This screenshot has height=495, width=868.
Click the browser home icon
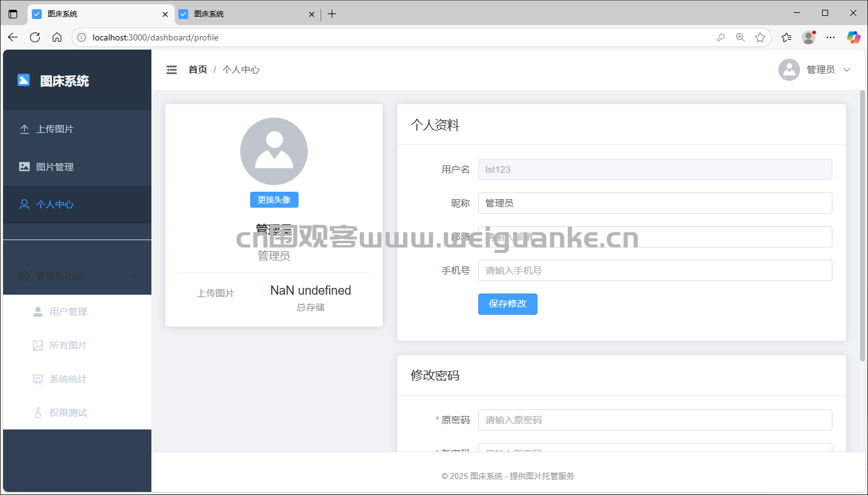[x=57, y=37]
